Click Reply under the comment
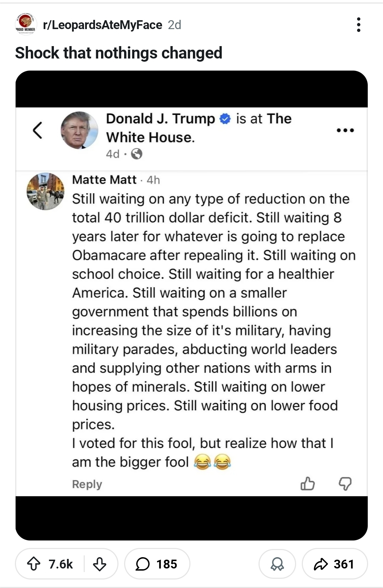383x588 pixels. tap(87, 484)
